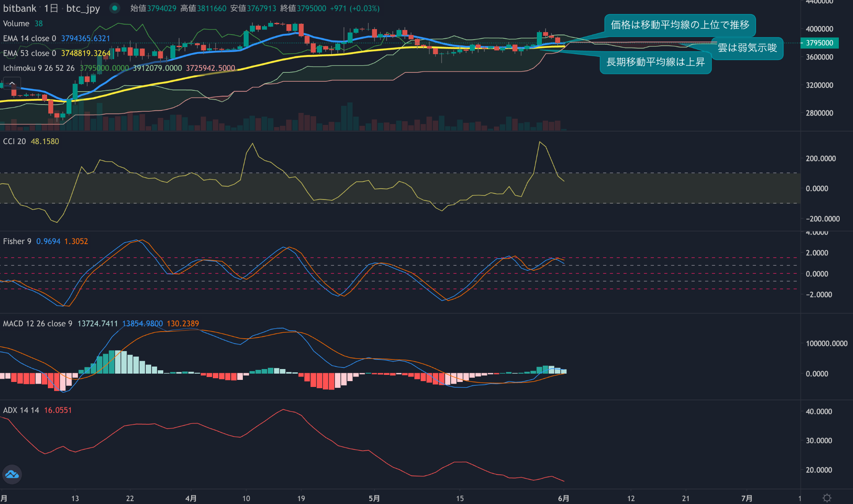
Task: Change the 1日 interval label
Action: point(51,8)
